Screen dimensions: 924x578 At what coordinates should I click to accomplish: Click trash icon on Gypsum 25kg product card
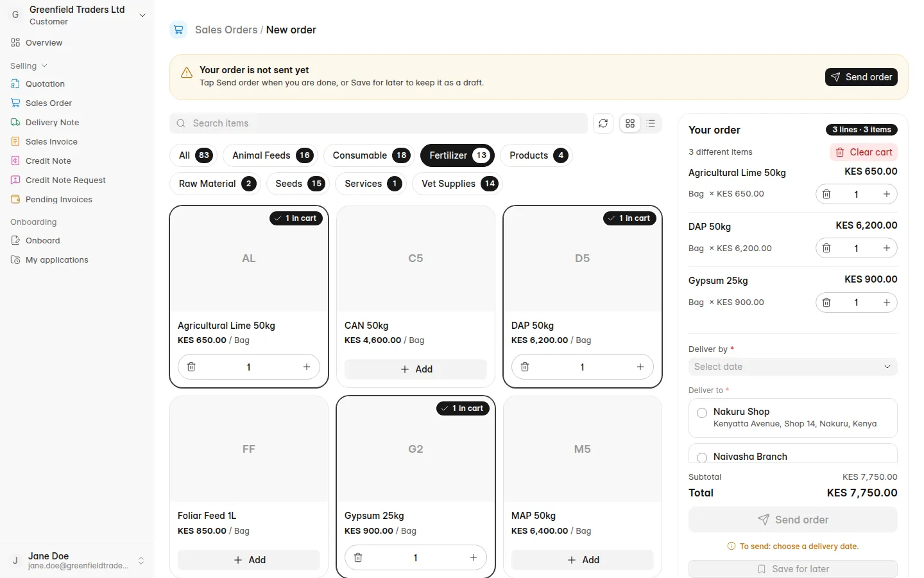(358, 557)
